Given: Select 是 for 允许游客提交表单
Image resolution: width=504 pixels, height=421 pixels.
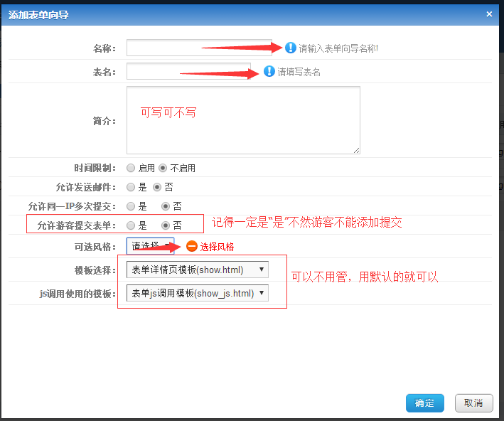Looking at the screenshot, I should pyautogui.click(x=131, y=225).
